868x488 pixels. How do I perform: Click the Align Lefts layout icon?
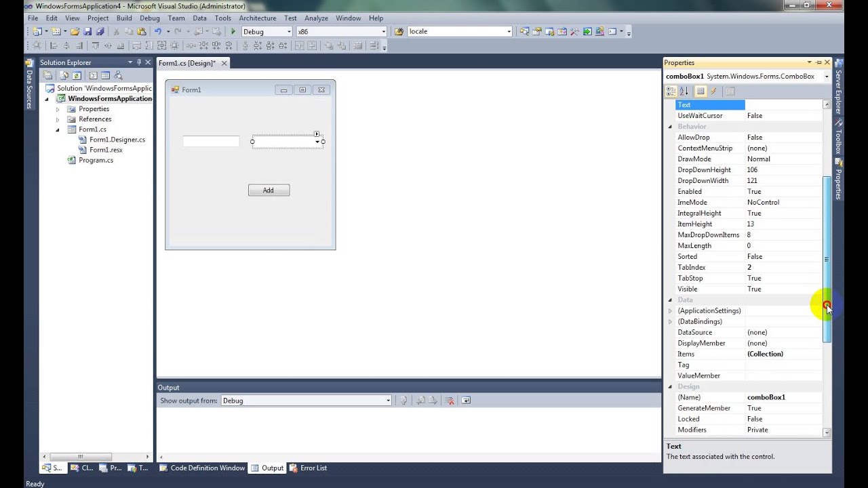53,46
